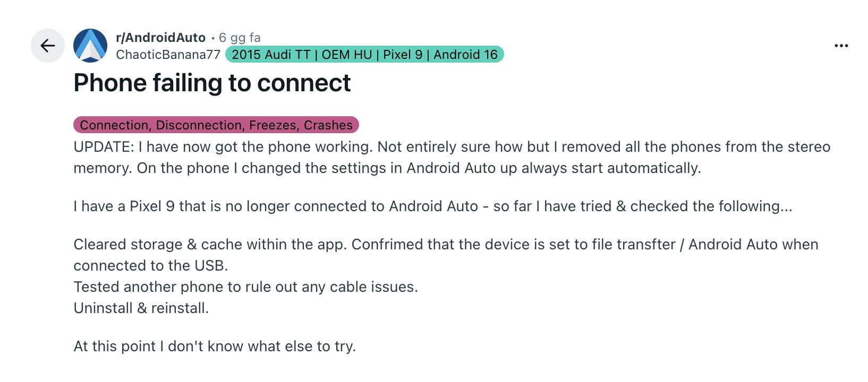This screenshot has height=382, width=868.
Task: Click 'Android 16' in the flair tag
Action: [464, 54]
